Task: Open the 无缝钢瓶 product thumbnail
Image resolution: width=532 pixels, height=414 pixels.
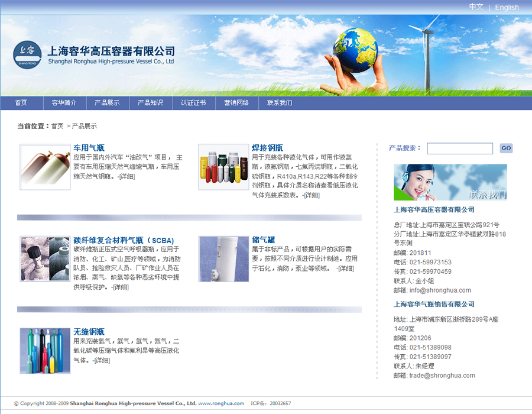Action: pos(45,351)
